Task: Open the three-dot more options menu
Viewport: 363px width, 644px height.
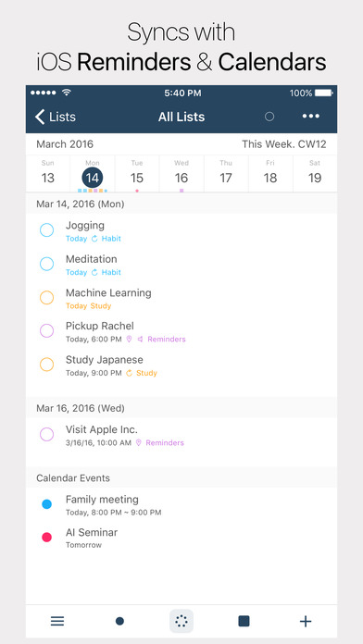Action: coord(311,117)
